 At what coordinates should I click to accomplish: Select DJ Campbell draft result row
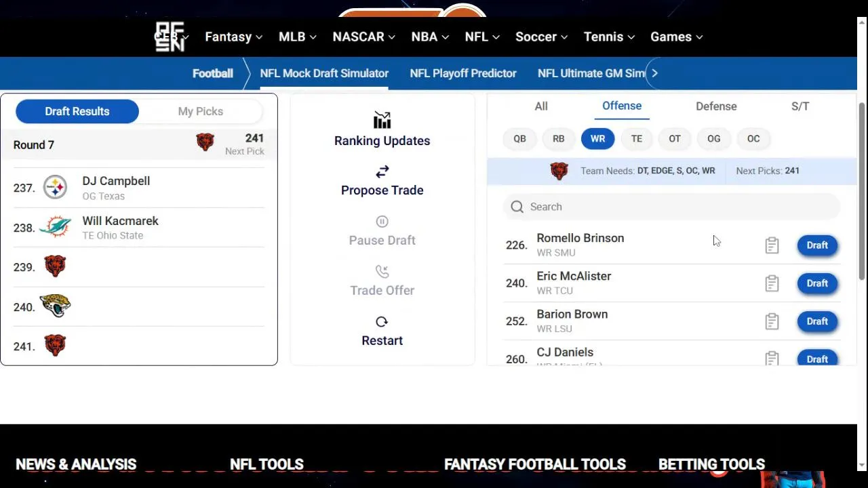click(139, 188)
